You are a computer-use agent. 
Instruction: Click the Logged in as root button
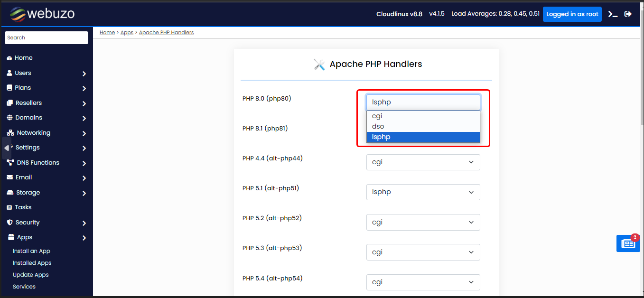[572, 14]
